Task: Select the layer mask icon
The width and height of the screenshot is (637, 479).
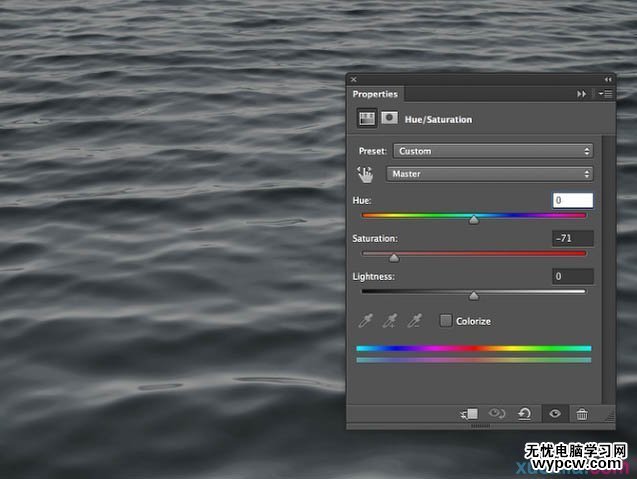Action: (390, 118)
